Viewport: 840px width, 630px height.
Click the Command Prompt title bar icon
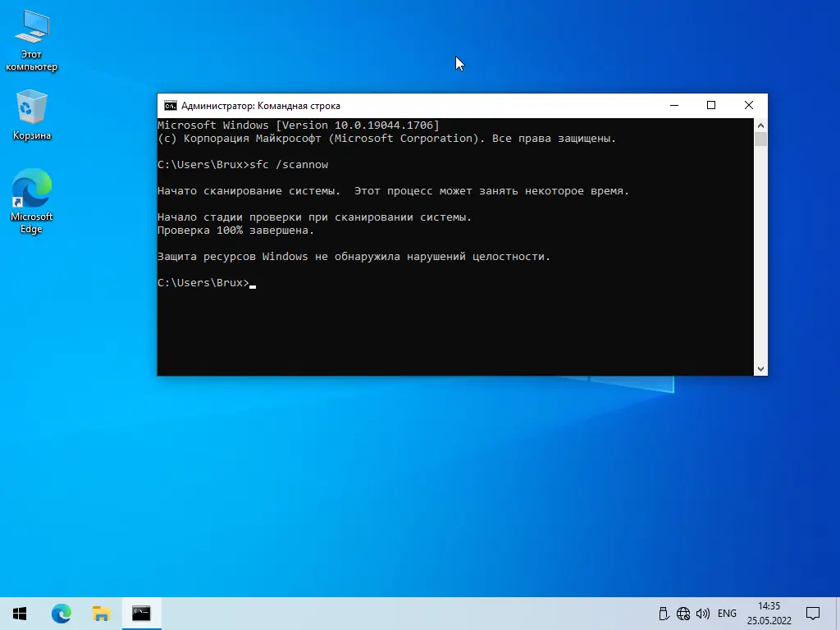[171, 106]
